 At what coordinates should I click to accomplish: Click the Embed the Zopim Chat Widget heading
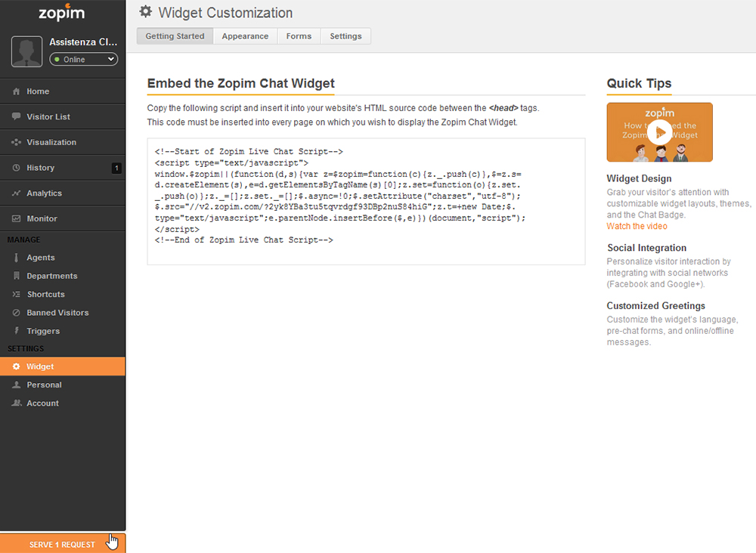pos(240,83)
